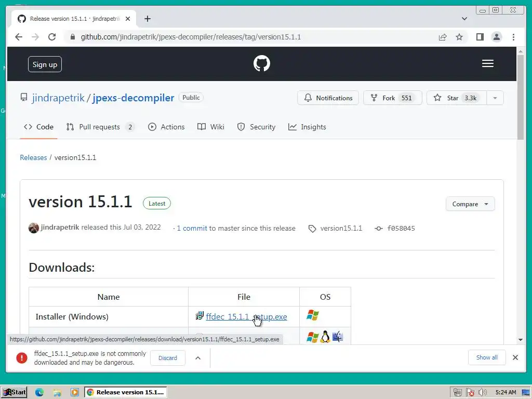Image resolution: width=532 pixels, height=399 pixels.
Task: Click Windows logo in Installer row
Action: coord(312,315)
